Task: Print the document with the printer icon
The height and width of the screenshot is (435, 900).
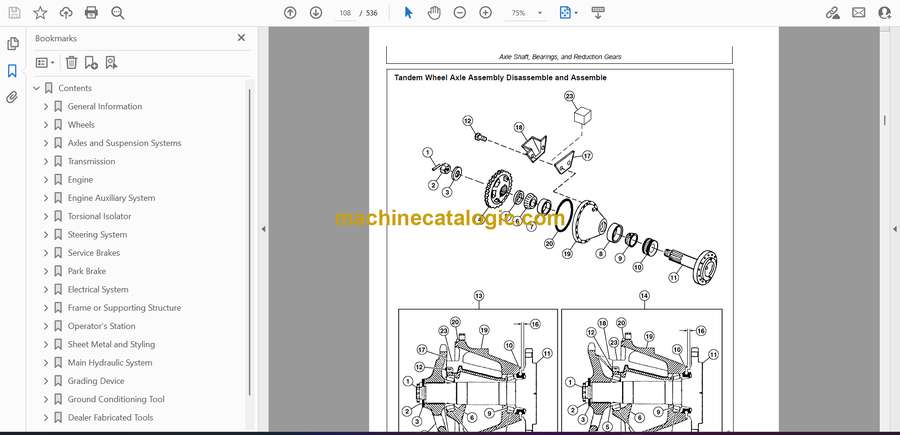Action: coord(91,13)
